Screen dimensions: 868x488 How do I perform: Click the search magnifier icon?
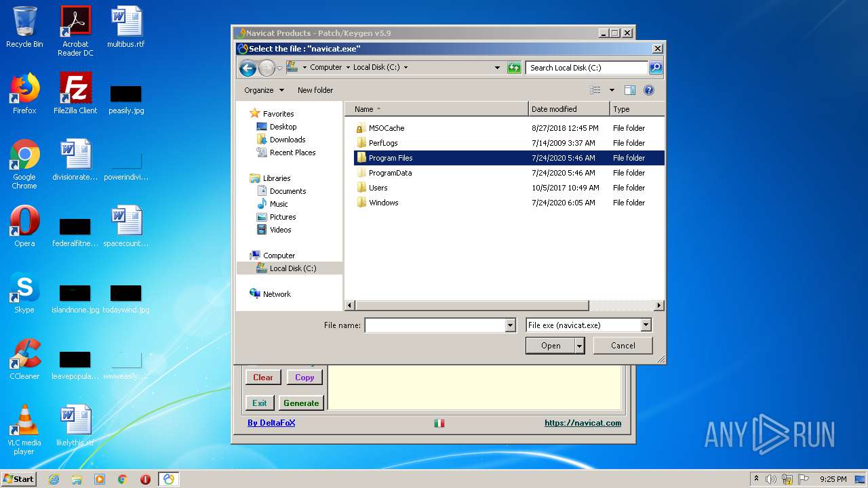(x=655, y=68)
